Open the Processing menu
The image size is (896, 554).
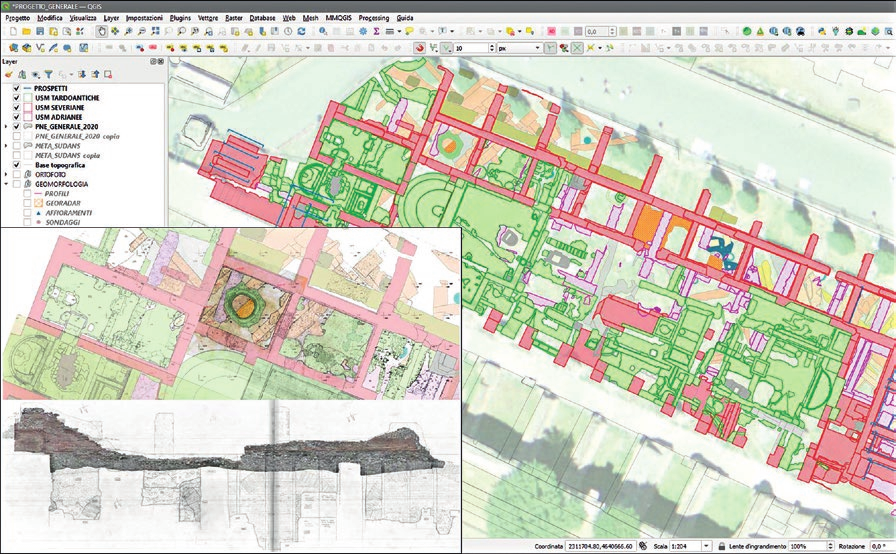pos(374,18)
